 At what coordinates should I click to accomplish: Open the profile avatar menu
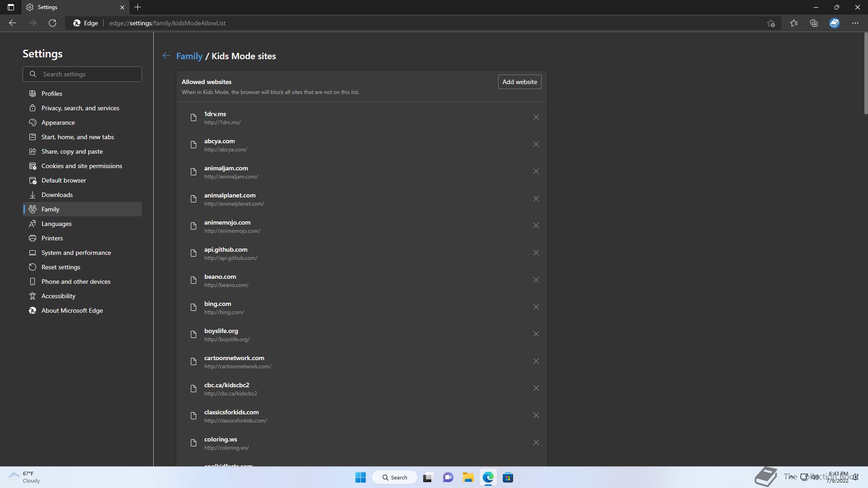click(835, 23)
